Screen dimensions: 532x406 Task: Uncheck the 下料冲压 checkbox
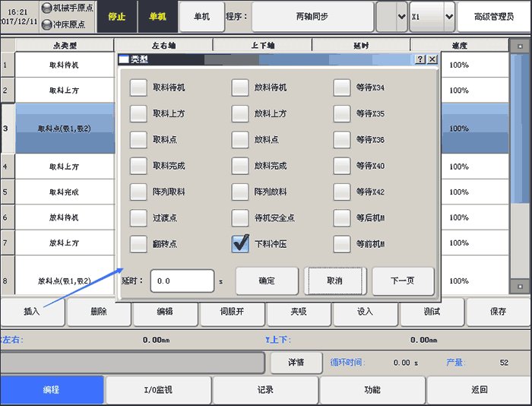coord(240,244)
